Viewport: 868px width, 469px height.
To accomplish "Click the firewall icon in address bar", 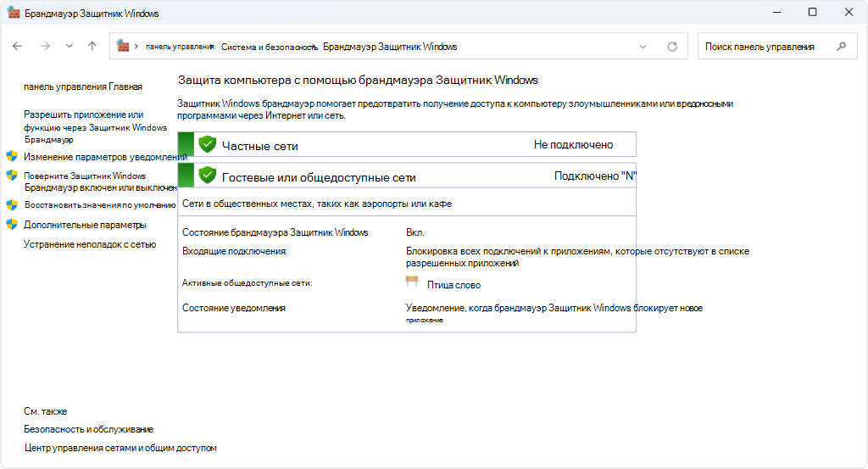I will [x=123, y=47].
